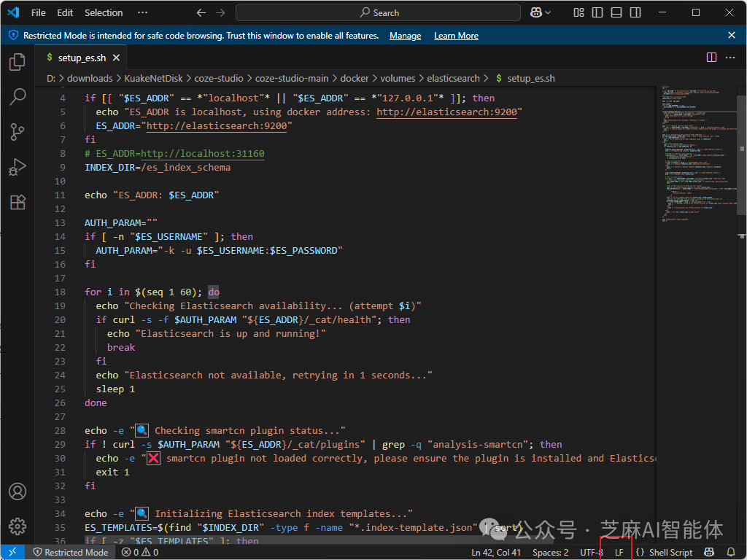Screen dimensions: 747x560
Task: Click AUTH_PARAM="" on line 13
Action: (121, 222)
